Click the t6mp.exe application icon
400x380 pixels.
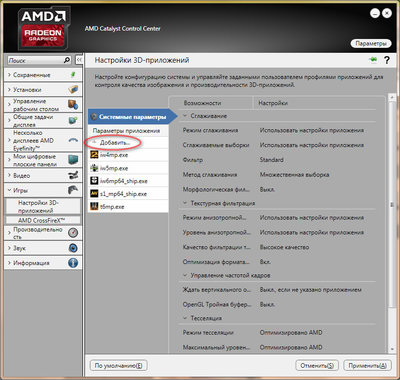(94, 206)
